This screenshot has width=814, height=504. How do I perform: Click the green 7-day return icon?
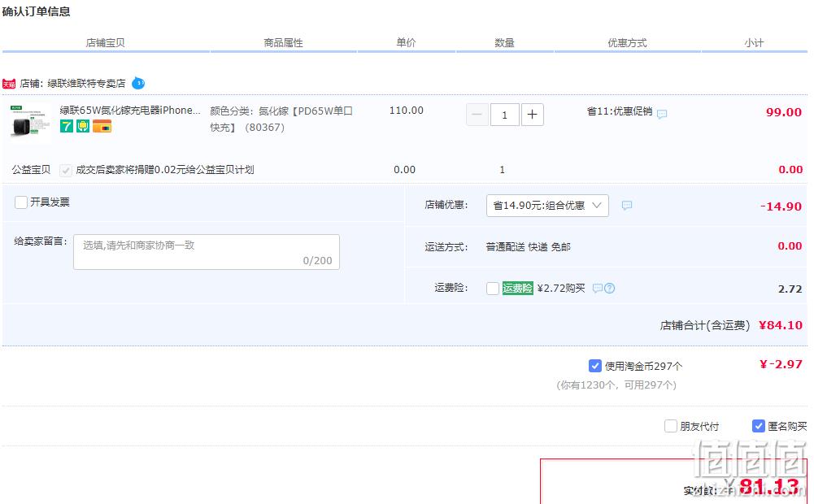tap(67, 126)
